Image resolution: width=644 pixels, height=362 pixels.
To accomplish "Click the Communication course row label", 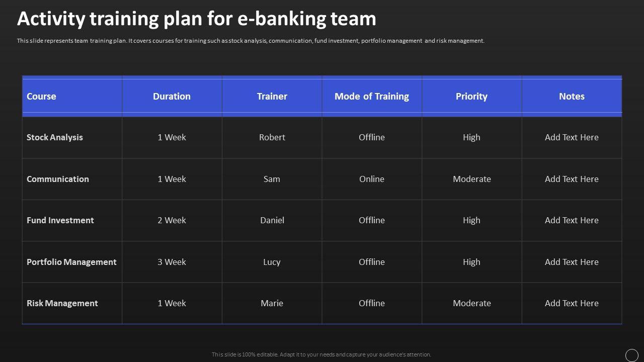I will pyautogui.click(x=58, y=179).
